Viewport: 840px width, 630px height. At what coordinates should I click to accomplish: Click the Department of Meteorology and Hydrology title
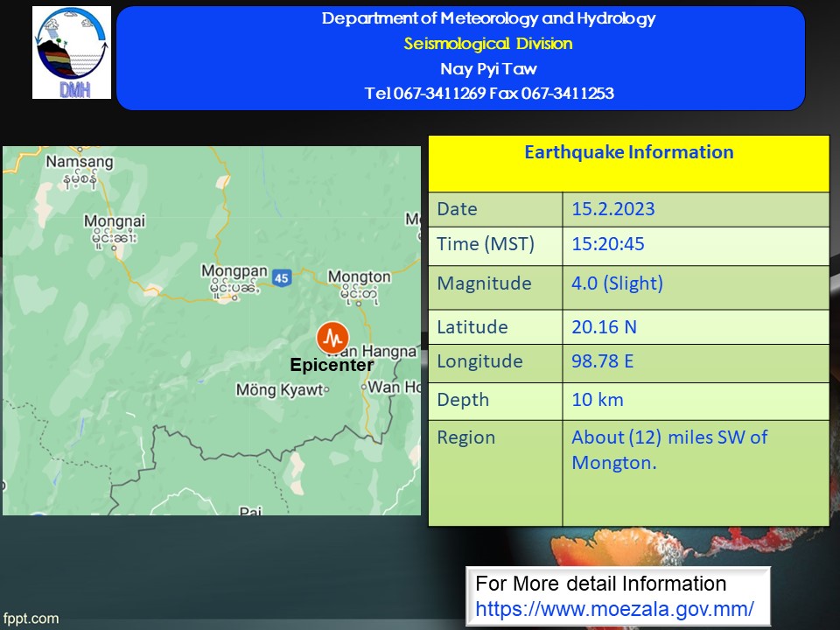coord(488,18)
